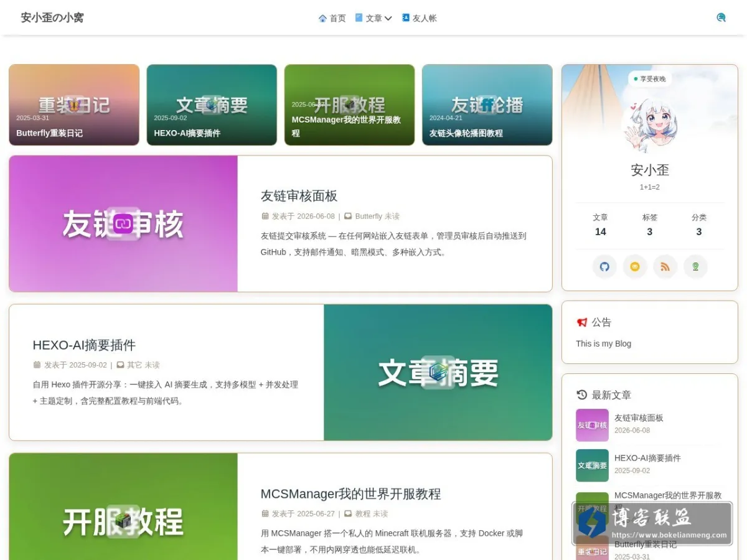Open the MCSManager我的世界开服教程 article title in the list
The width and height of the screenshot is (747, 560).
click(x=350, y=494)
